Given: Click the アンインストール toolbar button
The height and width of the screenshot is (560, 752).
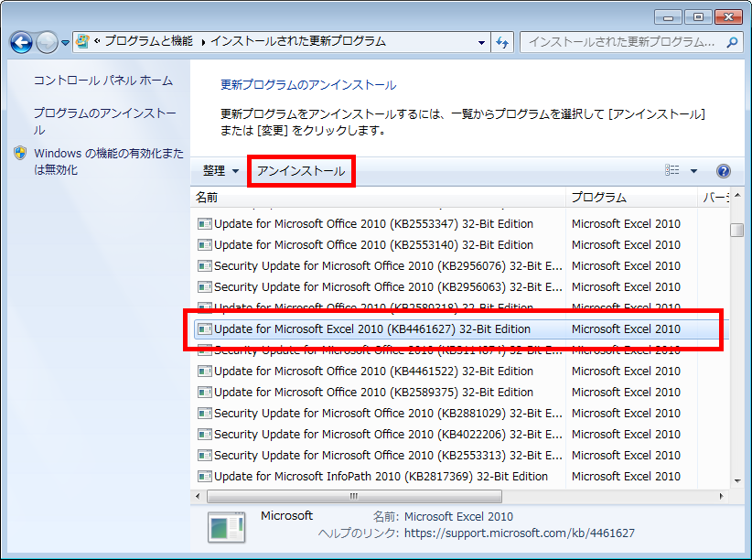Looking at the screenshot, I should [x=301, y=171].
